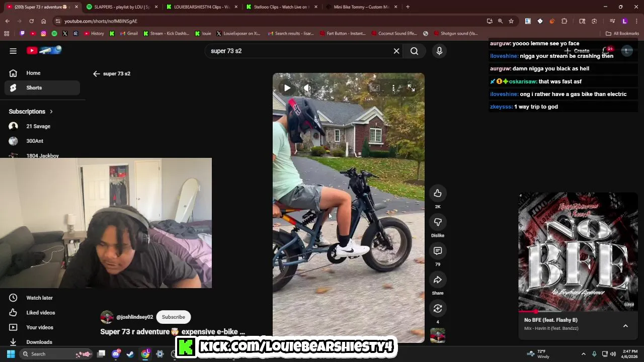Open the Twitch bookmark icon

(22, 34)
